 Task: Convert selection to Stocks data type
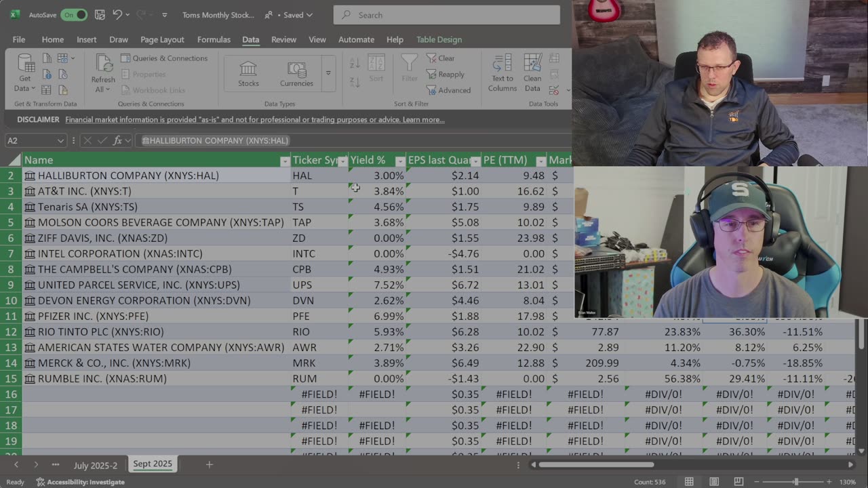248,74
